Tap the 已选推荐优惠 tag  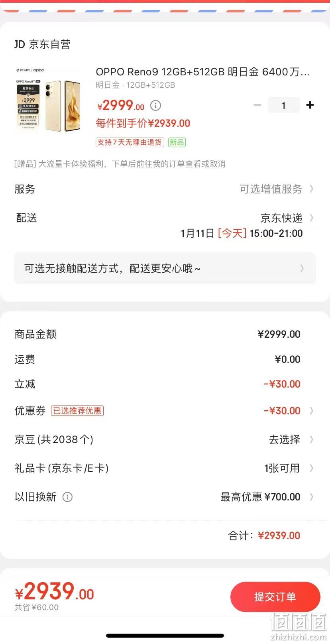point(77,411)
